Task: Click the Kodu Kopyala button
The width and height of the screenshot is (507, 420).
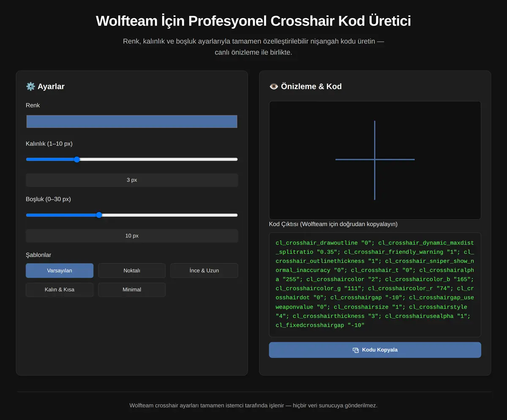Action: tap(375, 350)
